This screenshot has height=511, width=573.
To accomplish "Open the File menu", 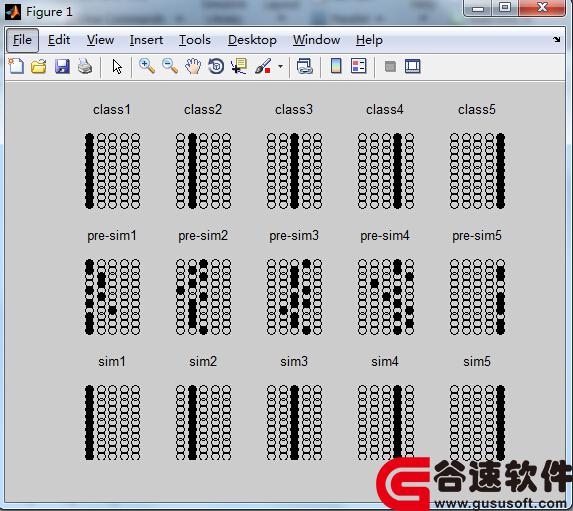I will 22,40.
